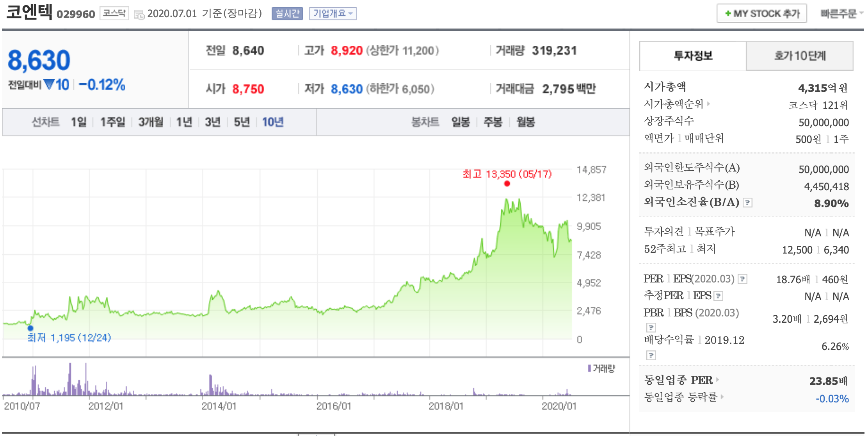Click the arrow beside 시가총액순위
The height and width of the screenshot is (436, 868).
[708, 104]
